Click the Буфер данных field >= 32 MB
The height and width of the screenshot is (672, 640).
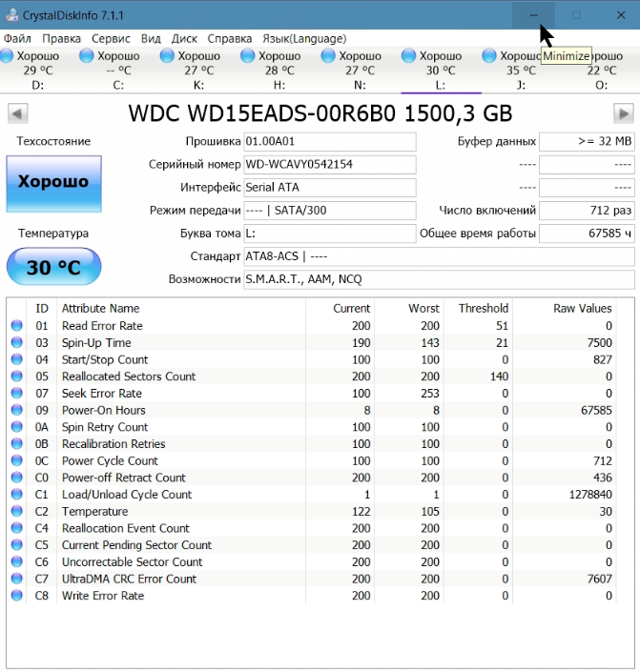pos(587,141)
